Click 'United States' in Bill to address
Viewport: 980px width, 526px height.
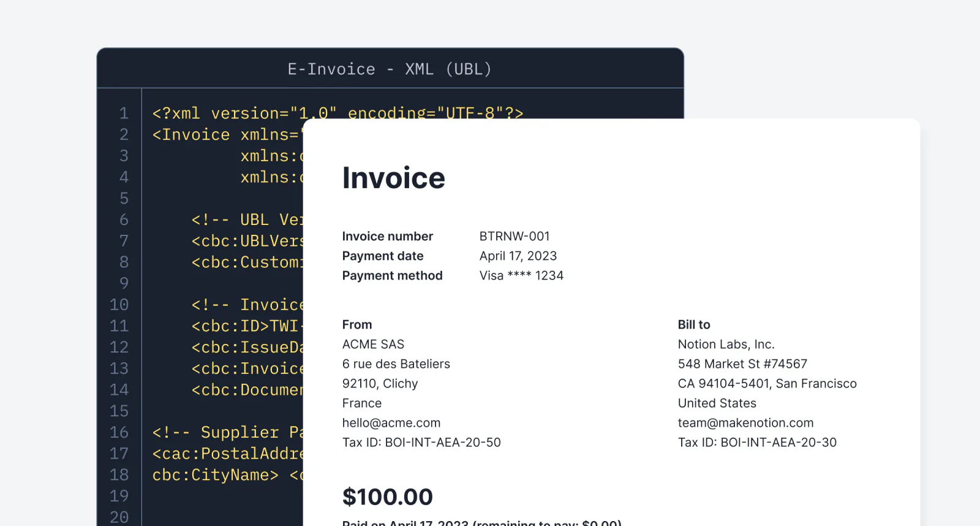[x=717, y=403]
